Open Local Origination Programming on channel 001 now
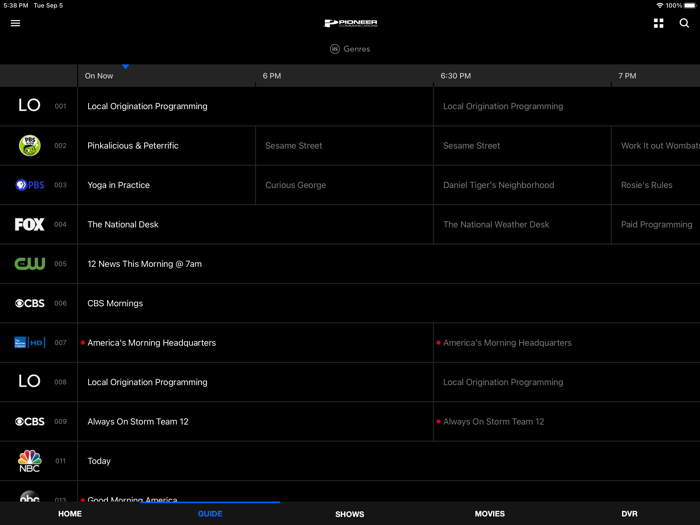The width and height of the screenshot is (700, 525). coord(255,106)
